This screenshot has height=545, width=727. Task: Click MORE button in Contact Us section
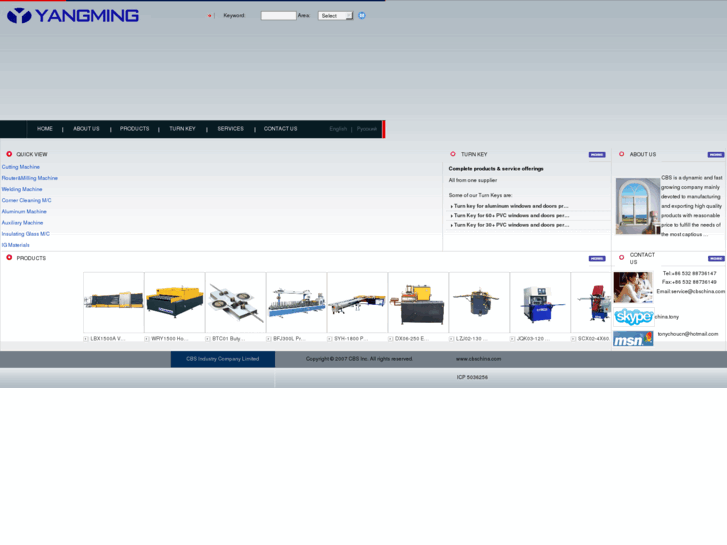pyautogui.click(x=716, y=258)
